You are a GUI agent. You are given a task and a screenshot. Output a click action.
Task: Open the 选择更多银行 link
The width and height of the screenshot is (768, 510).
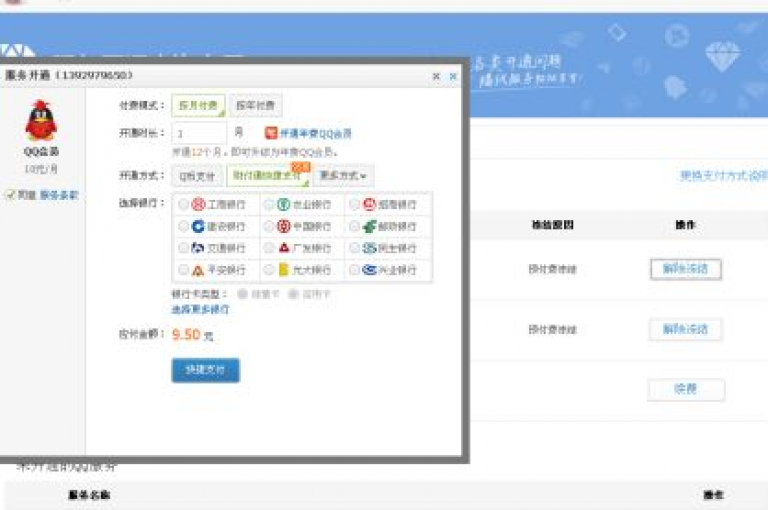point(200,309)
